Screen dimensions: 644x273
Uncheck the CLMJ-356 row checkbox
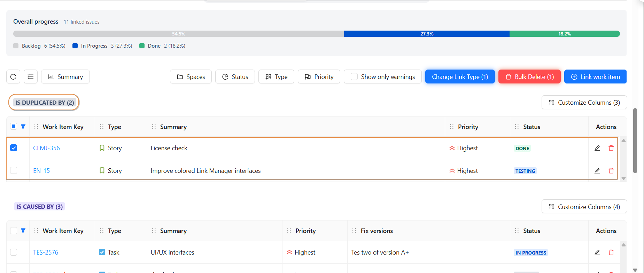coord(14,148)
